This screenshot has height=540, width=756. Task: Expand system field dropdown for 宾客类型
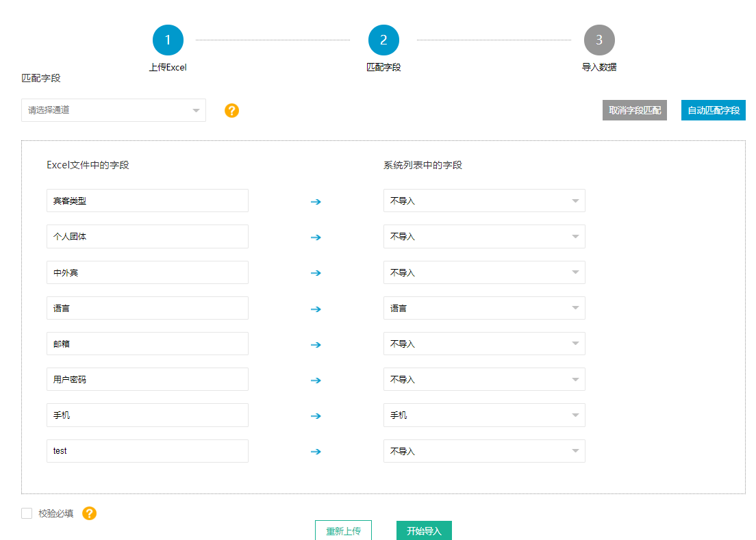pos(484,201)
